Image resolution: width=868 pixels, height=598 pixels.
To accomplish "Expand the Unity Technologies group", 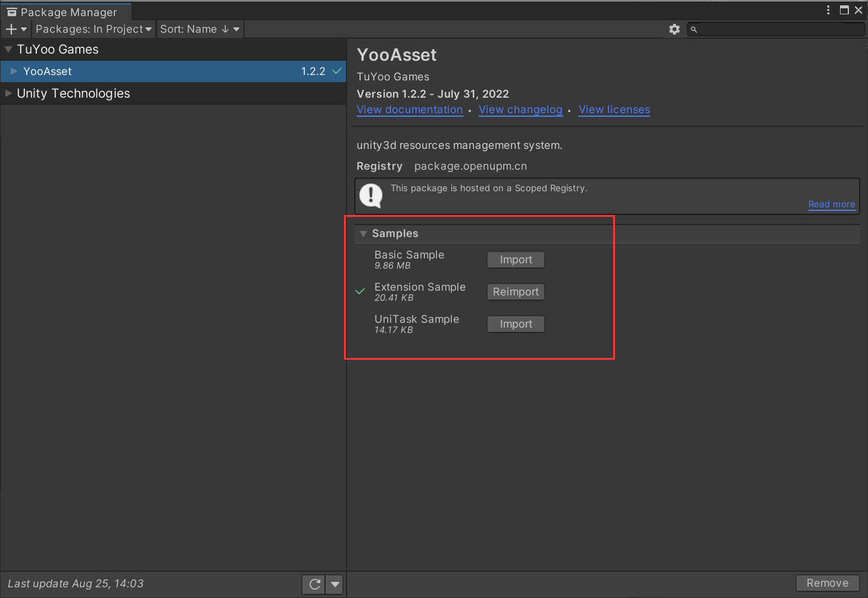I will 8,94.
